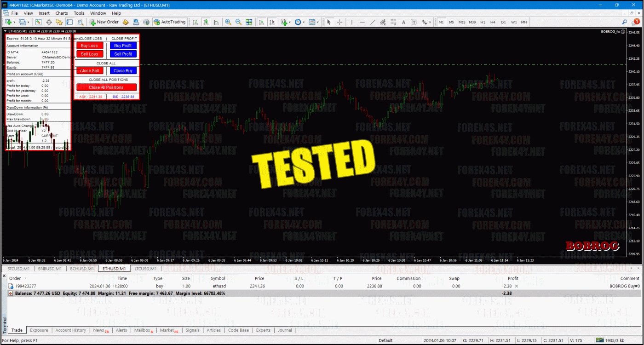644x345 pixels.
Task: Open the search magnifier icon
Action: coord(625,22)
